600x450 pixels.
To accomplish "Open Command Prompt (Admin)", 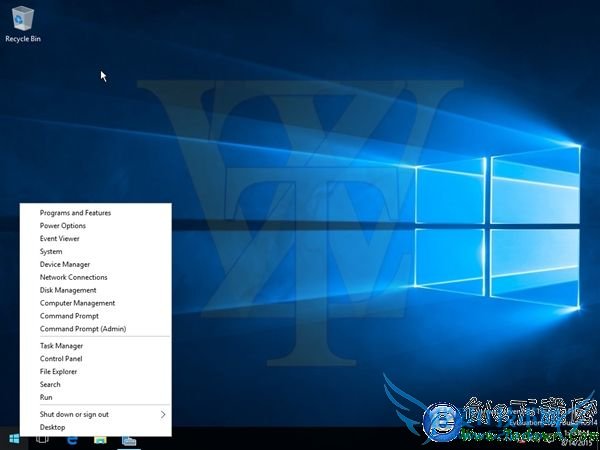I will (96, 329).
